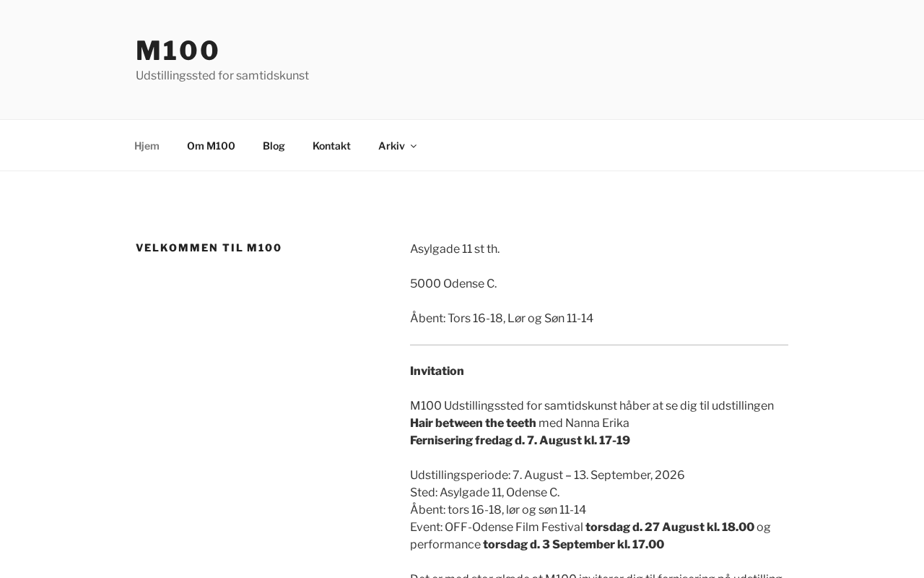
Task: Click the Udstillingsperiode date range line
Action: click(547, 475)
